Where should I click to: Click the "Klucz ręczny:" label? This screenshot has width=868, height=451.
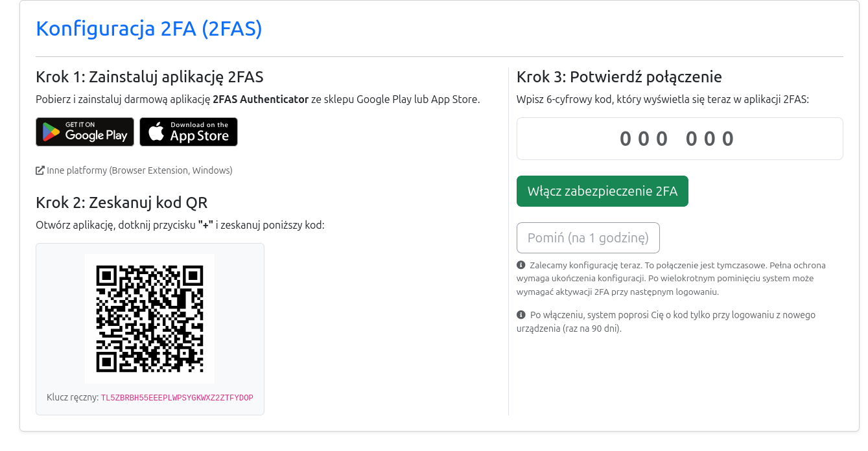[73, 398]
